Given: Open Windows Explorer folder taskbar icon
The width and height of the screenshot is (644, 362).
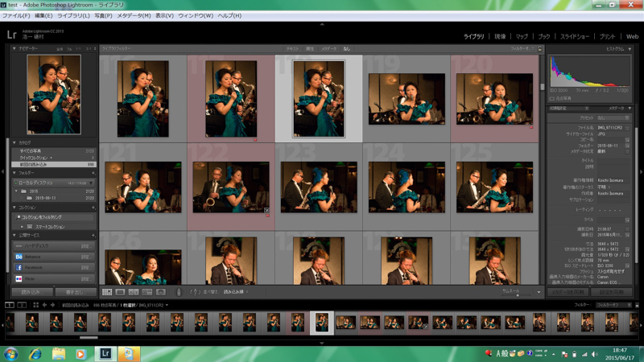Looking at the screenshot, I should tap(58, 354).
